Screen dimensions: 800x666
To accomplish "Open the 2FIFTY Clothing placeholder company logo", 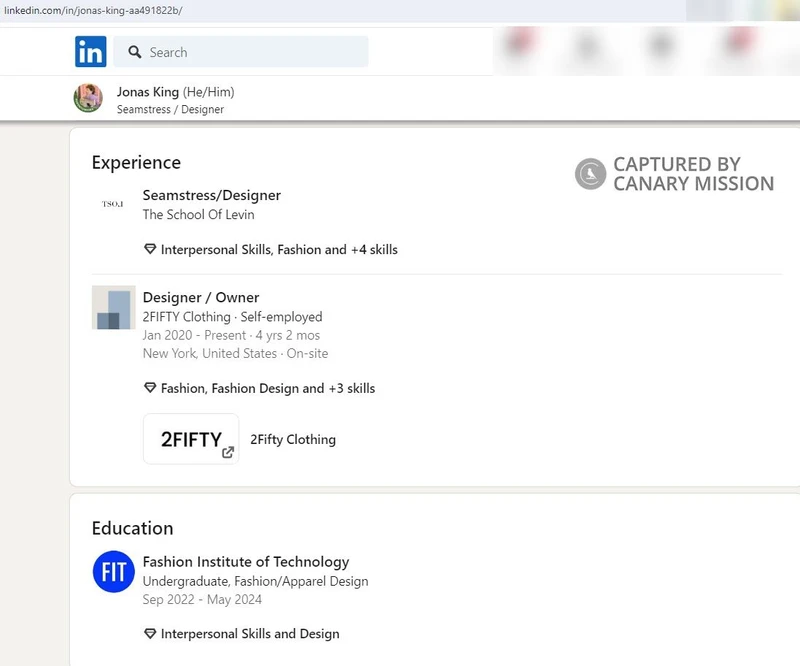I will click(114, 307).
